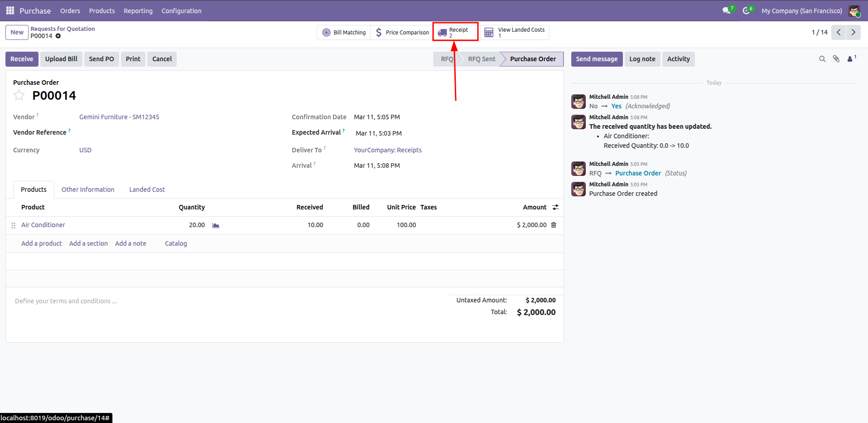Open the Receipt truck smart button

(455, 32)
